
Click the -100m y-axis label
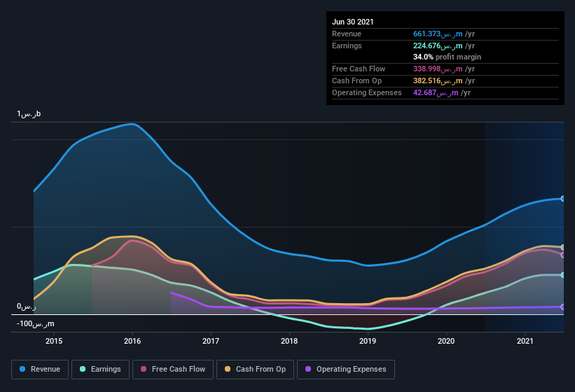[x=35, y=324]
